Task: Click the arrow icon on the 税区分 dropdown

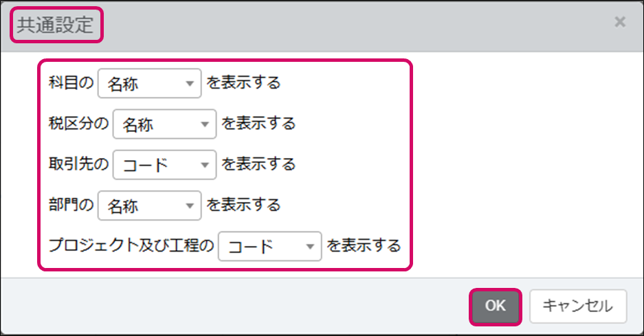Action: [x=204, y=124]
